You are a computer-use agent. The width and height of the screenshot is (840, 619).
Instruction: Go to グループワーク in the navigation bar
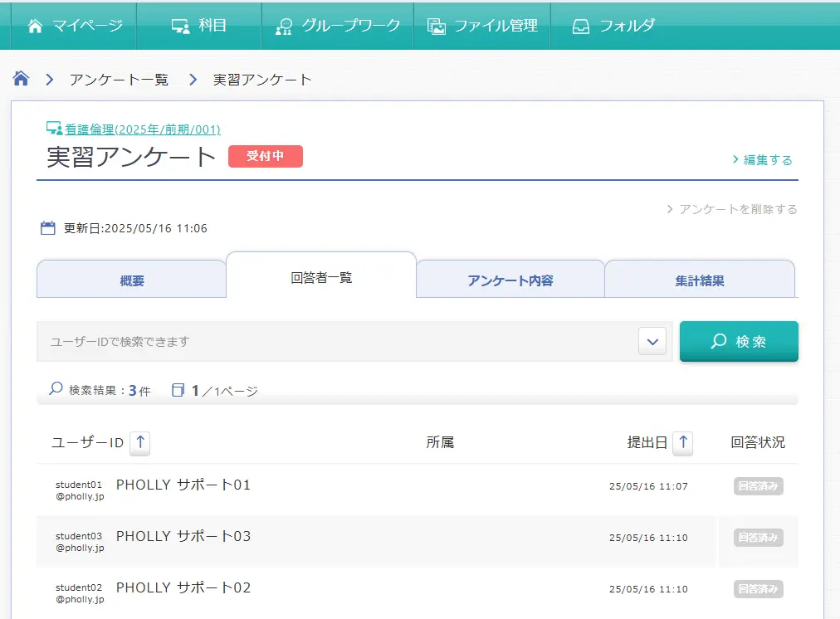[x=338, y=26]
